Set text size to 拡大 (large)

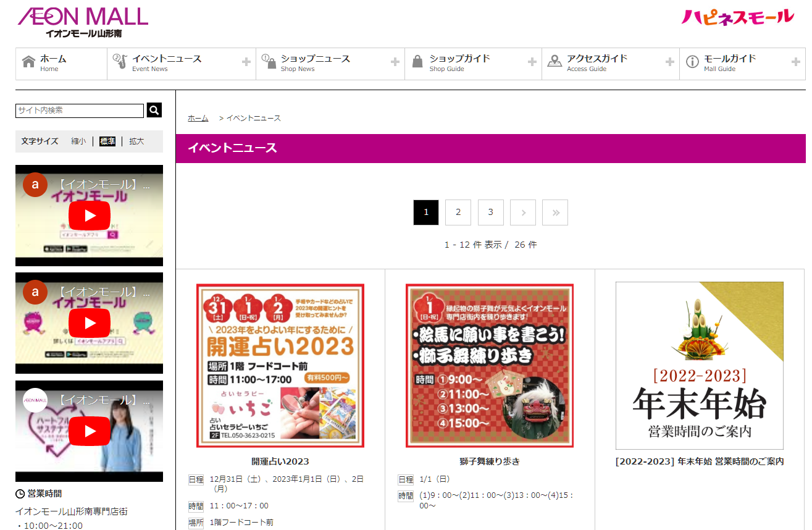(x=136, y=141)
